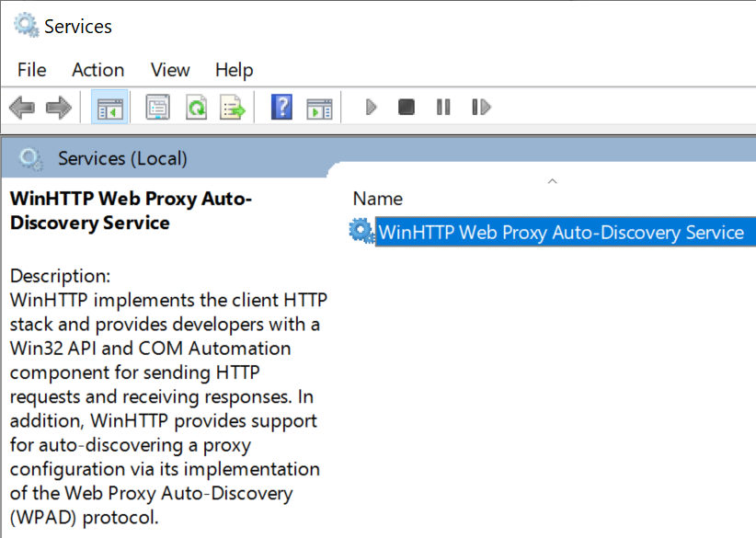This screenshot has height=538, width=756.
Task: Click the Back arrow toolbar button
Action: (x=22, y=108)
